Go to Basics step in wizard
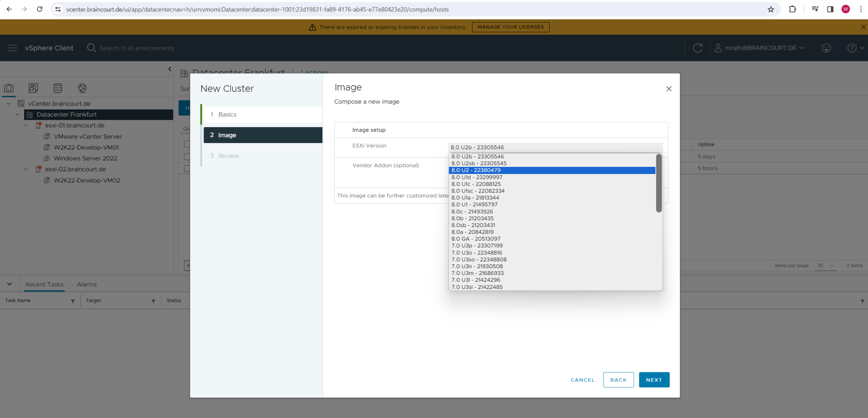 228,114
